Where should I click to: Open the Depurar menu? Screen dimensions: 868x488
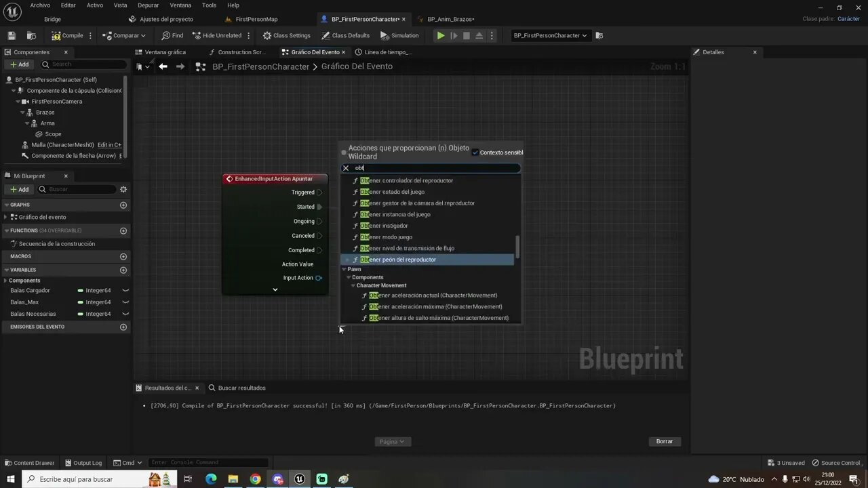click(x=148, y=5)
